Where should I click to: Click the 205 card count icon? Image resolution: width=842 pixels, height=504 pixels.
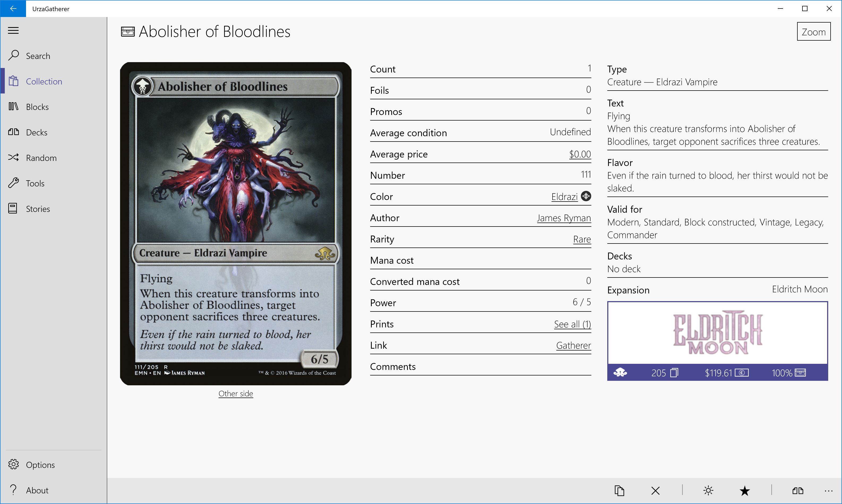point(674,373)
